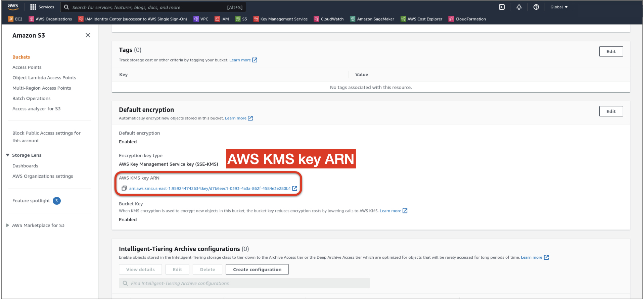Open Feature spotlight in sidebar
Screen dimensions: 644x300
coord(31,201)
